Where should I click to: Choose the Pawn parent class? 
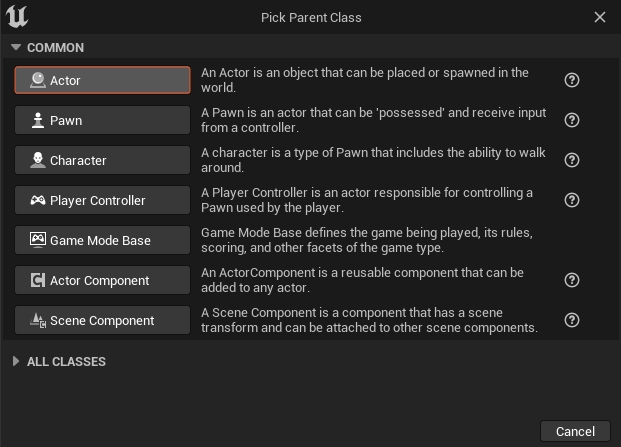point(102,120)
